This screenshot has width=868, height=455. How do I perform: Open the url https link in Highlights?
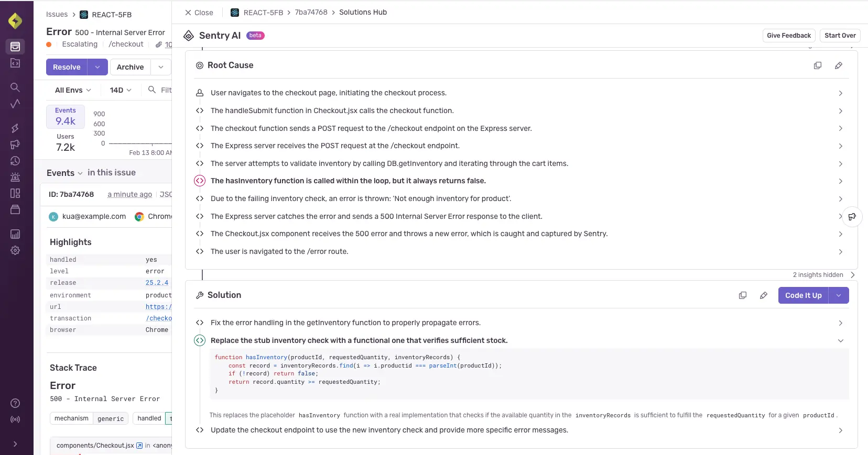(158, 307)
